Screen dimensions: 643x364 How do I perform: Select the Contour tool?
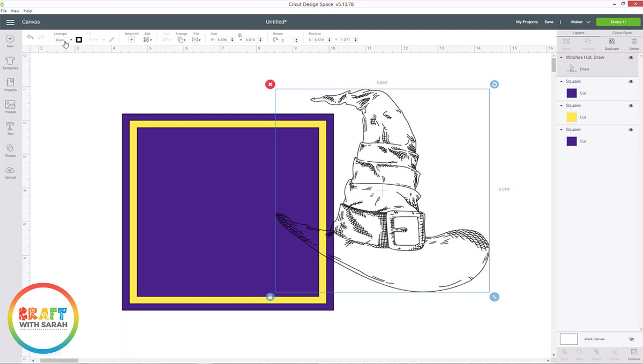click(x=633, y=352)
